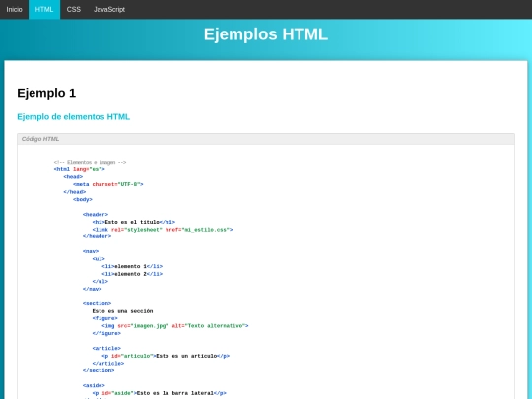Click the closing ul tag line

100,281
